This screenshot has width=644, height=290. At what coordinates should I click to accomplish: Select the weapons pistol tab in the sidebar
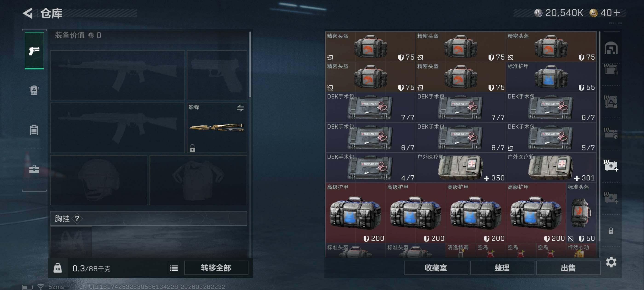34,51
